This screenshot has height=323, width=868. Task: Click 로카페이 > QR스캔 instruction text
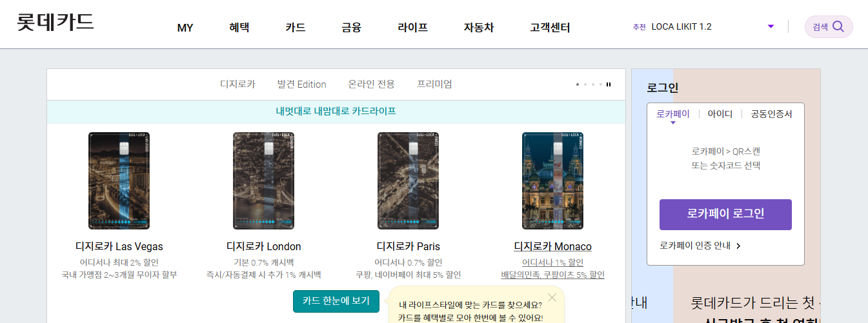point(725,152)
